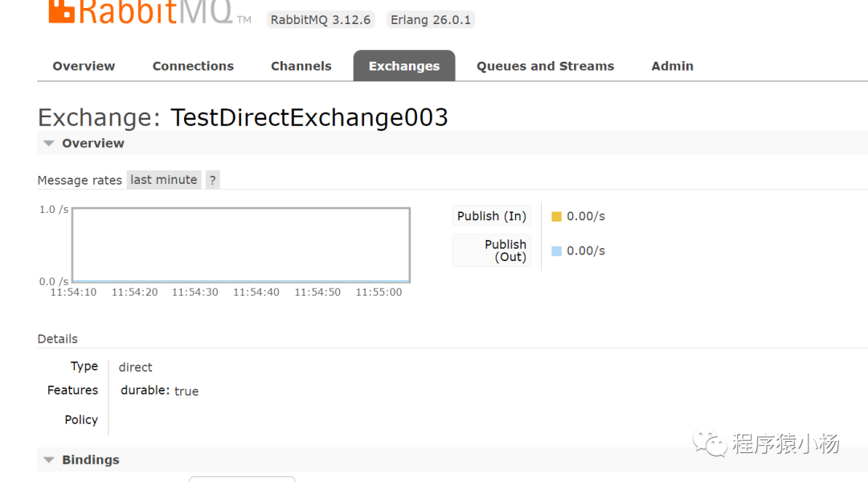Screen dimensions: 868x482
Task: Click the Bindings section heading
Action: click(x=91, y=460)
